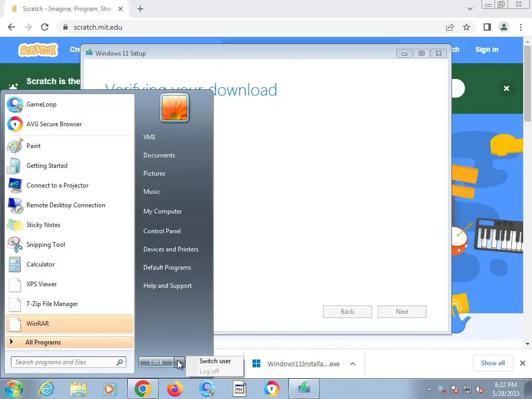This screenshot has height=399, width=532.
Task: Open a new Chrome tab
Action: [140, 9]
